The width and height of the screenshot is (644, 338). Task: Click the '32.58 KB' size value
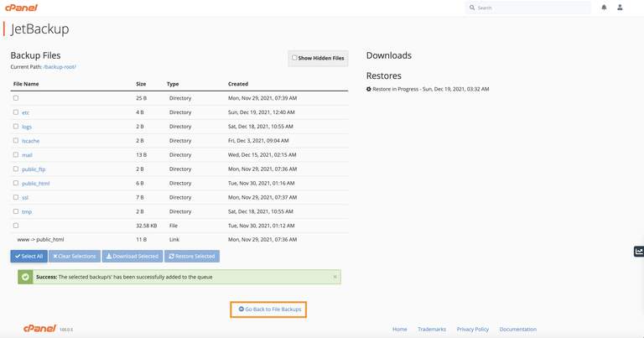point(146,226)
